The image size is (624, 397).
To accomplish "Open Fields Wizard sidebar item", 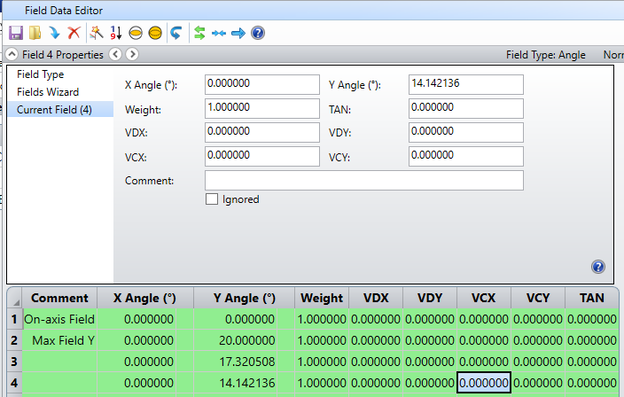I will click(48, 92).
